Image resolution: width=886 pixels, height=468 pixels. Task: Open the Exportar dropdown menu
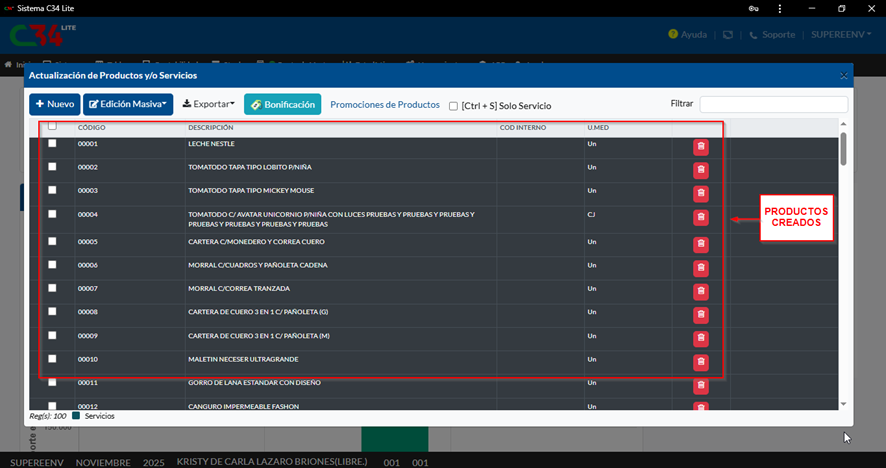coord(208,104)
